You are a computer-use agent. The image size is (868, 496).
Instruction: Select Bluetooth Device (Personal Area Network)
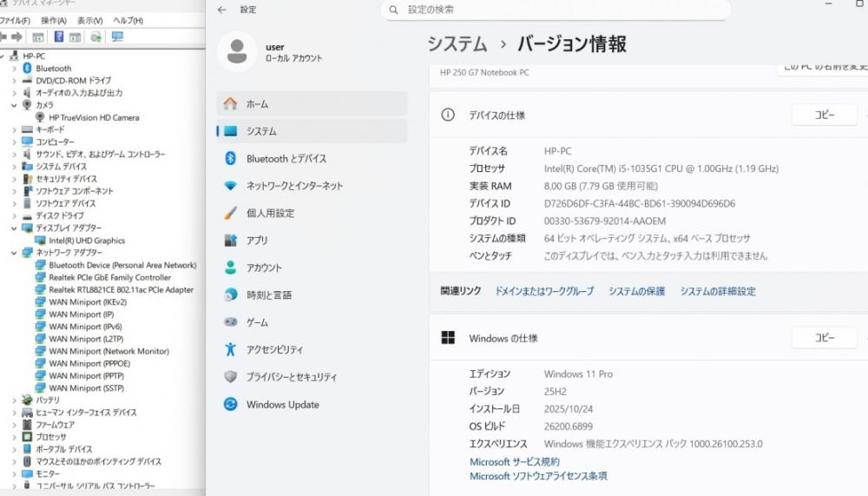pyautogui.click(x=122, y=265)
